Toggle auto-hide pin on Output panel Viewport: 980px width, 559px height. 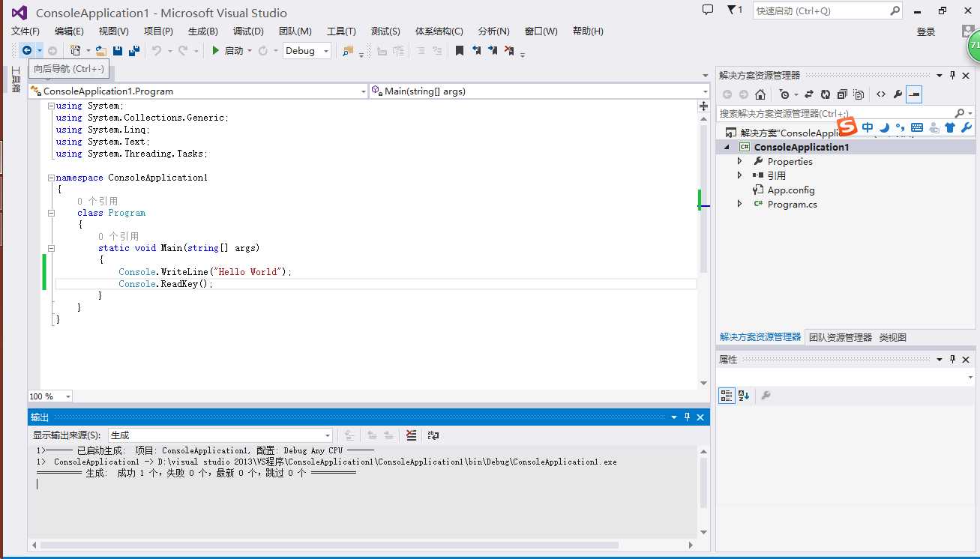click(687, 417)
